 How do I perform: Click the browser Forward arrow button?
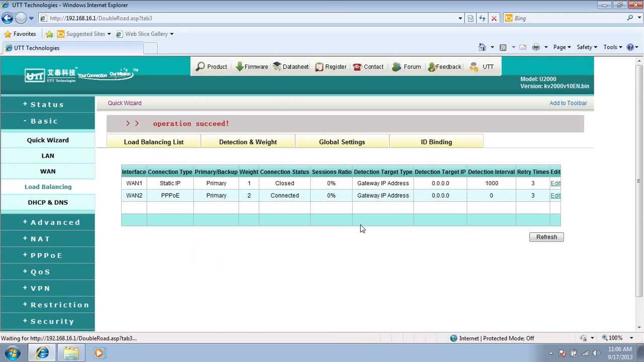[21, 18]
